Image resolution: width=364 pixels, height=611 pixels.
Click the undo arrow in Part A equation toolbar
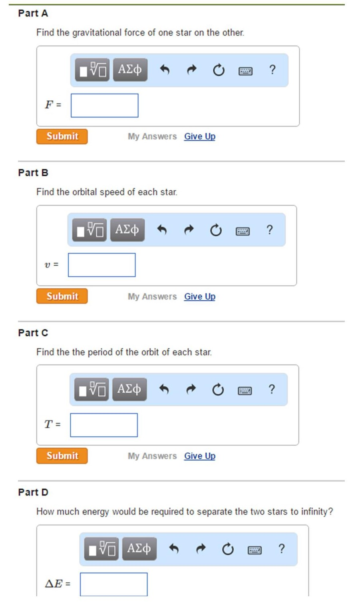tap(165, 70)
